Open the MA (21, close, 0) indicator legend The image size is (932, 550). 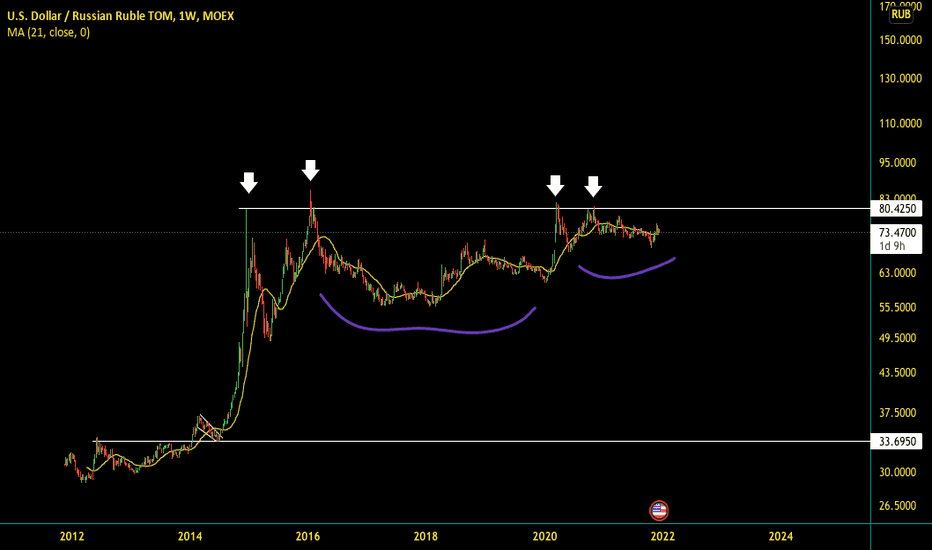[x=49, y=33]
